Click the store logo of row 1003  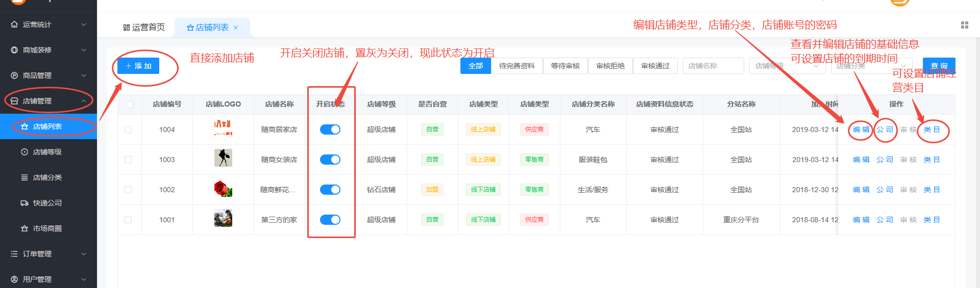[x=223, y=158]
